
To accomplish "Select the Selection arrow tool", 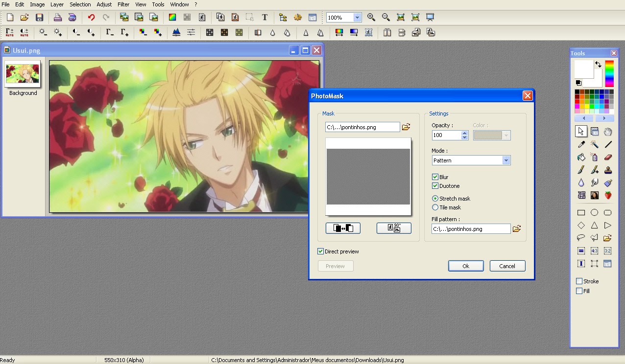I will 581,131.
